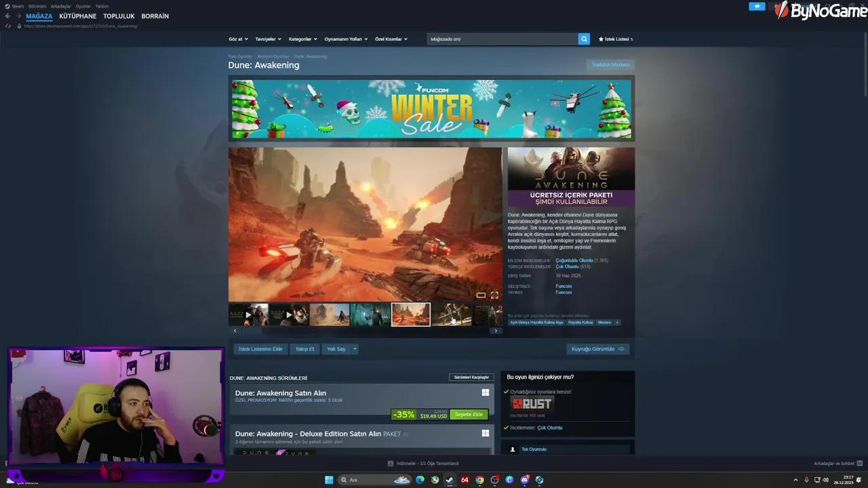
Task: Open Türkçe Çok Olumlu reviews link
Action: pos(567,266)
